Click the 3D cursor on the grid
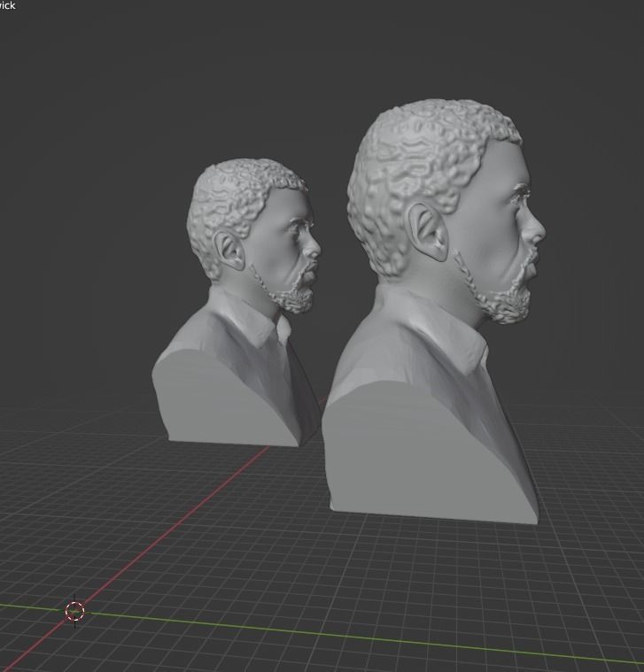 pos(74,611)
